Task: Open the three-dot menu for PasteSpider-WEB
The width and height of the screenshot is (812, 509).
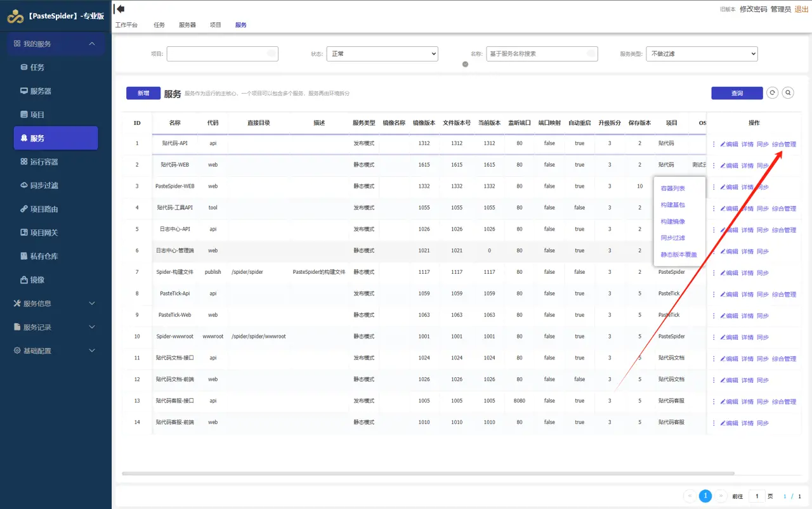Action: (714, 187)
